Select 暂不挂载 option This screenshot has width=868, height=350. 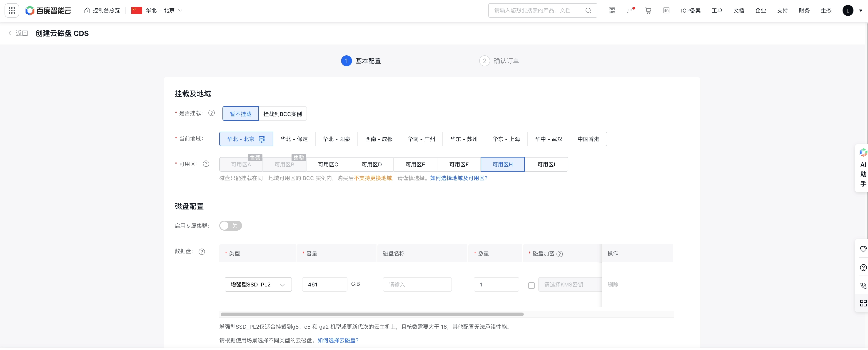point(240,114)
